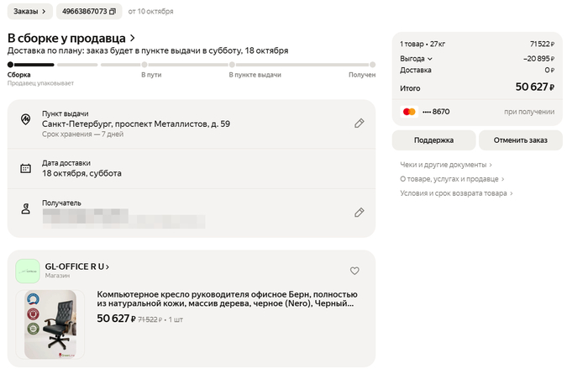The height and width of the screenshot is (369, 588).
Task: Click the Сборка stage on the progress bar
Action: coord(19,75)
